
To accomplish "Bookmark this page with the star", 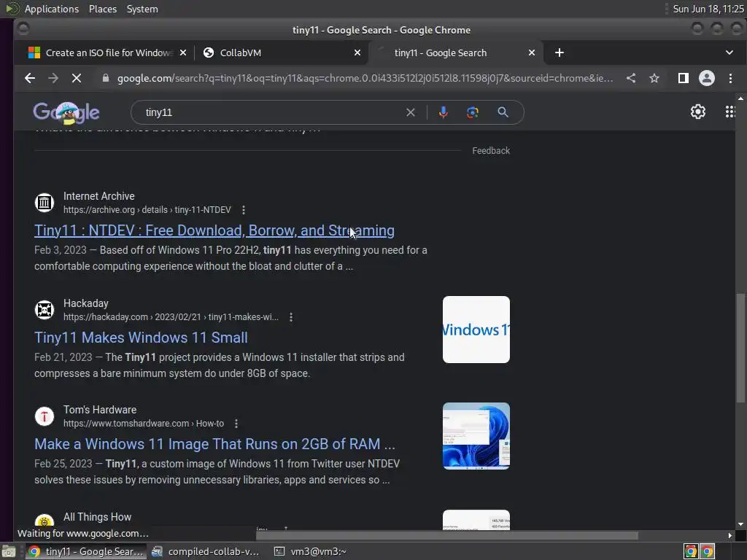I will coord(654,78).
